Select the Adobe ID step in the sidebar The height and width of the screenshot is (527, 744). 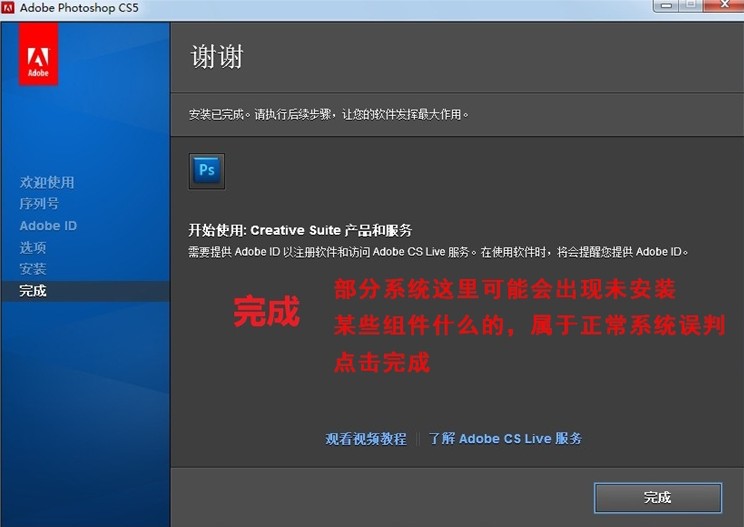point(48,226)
